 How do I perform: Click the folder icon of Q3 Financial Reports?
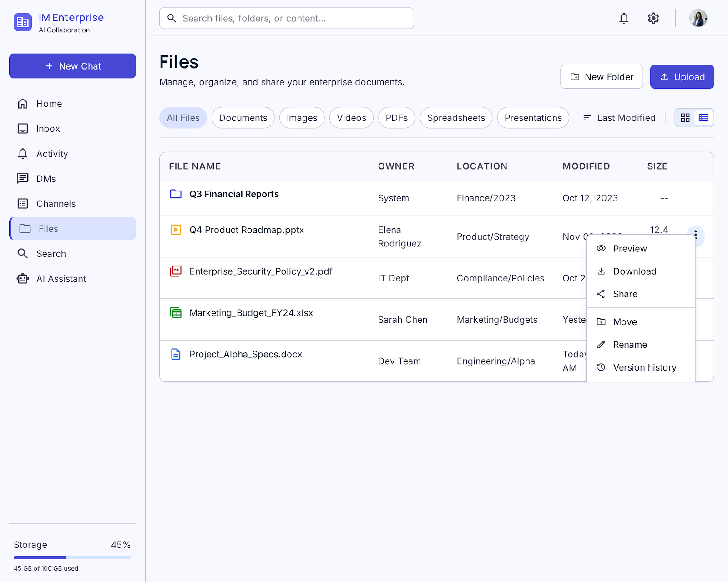(176, 194)
